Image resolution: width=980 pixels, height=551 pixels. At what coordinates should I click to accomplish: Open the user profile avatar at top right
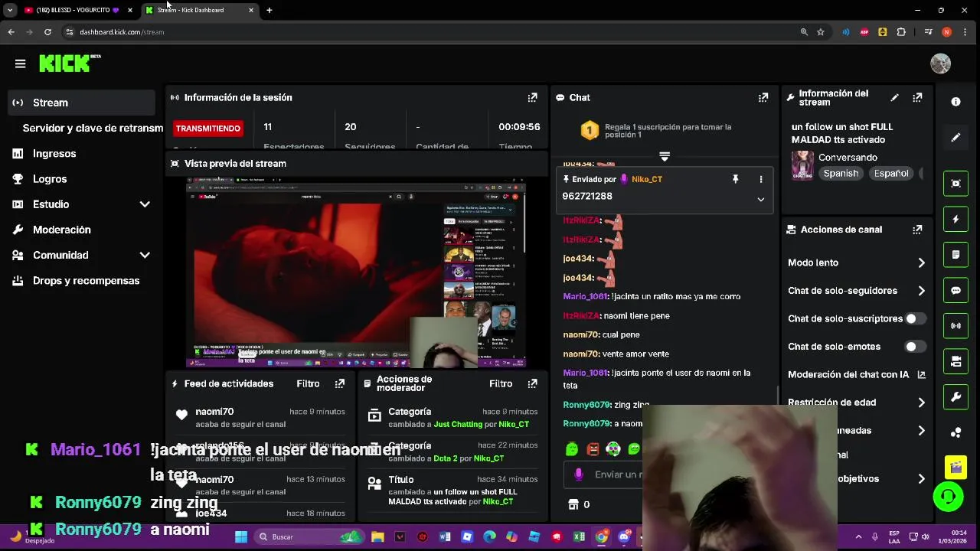(x=940, y=64)
